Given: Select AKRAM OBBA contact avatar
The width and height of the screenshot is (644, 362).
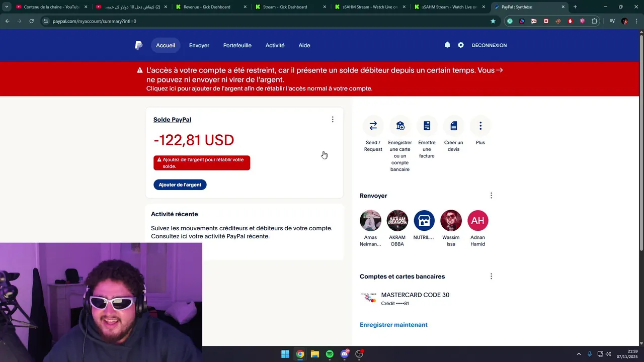Looking at the screenshot, I should click(397, 220).
